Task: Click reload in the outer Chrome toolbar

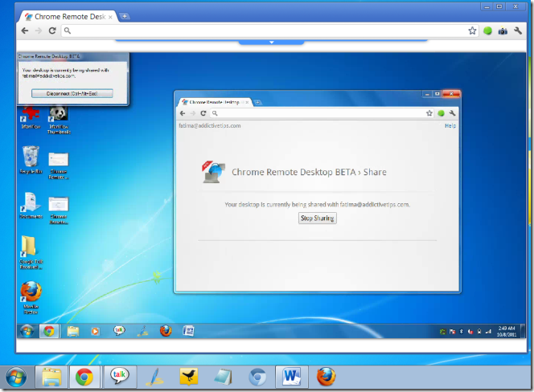Action: [52, 31]
